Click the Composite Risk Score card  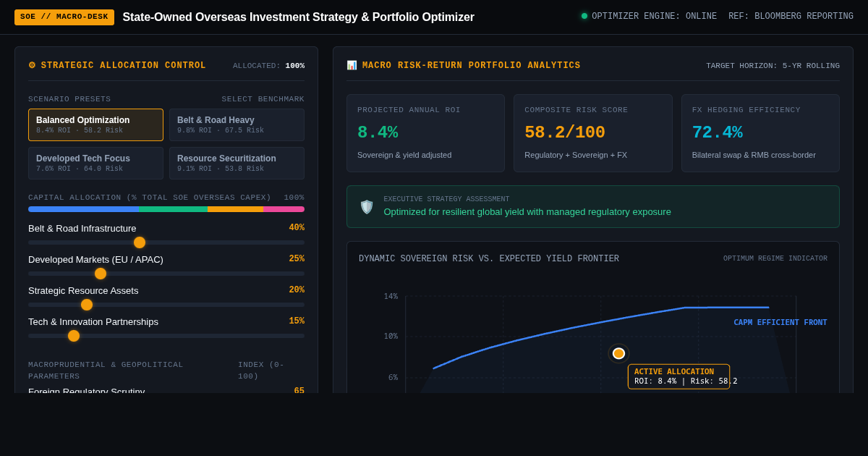(x=593, y=133)
